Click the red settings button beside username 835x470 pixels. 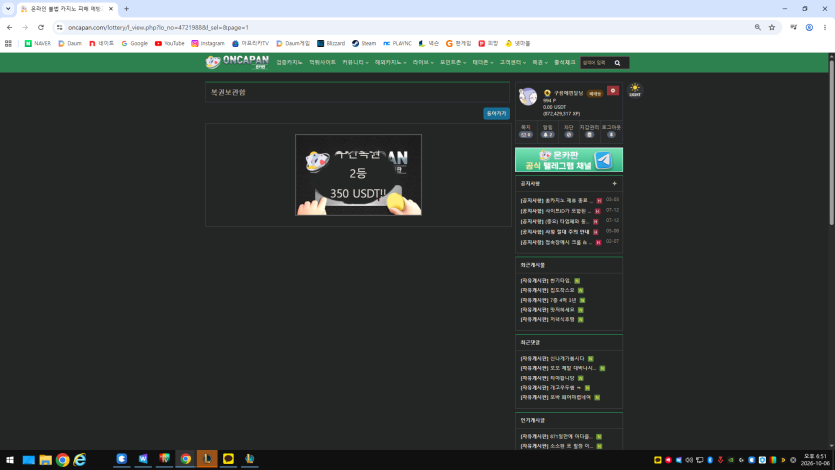[613, 91]
